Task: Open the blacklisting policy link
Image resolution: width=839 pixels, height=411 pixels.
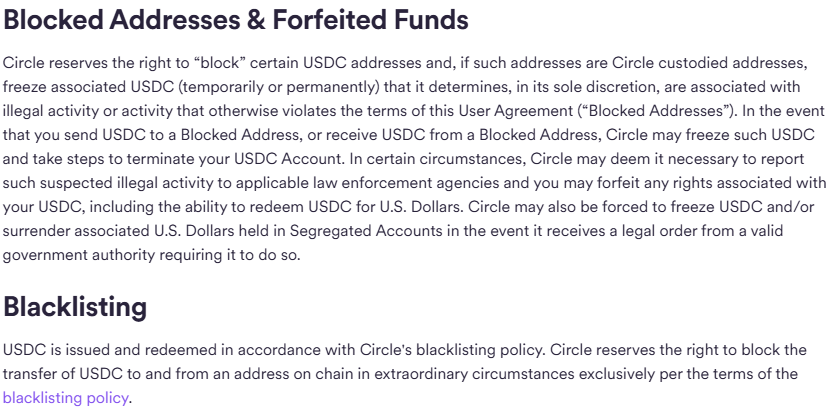Action: click(x=65, y=398)
